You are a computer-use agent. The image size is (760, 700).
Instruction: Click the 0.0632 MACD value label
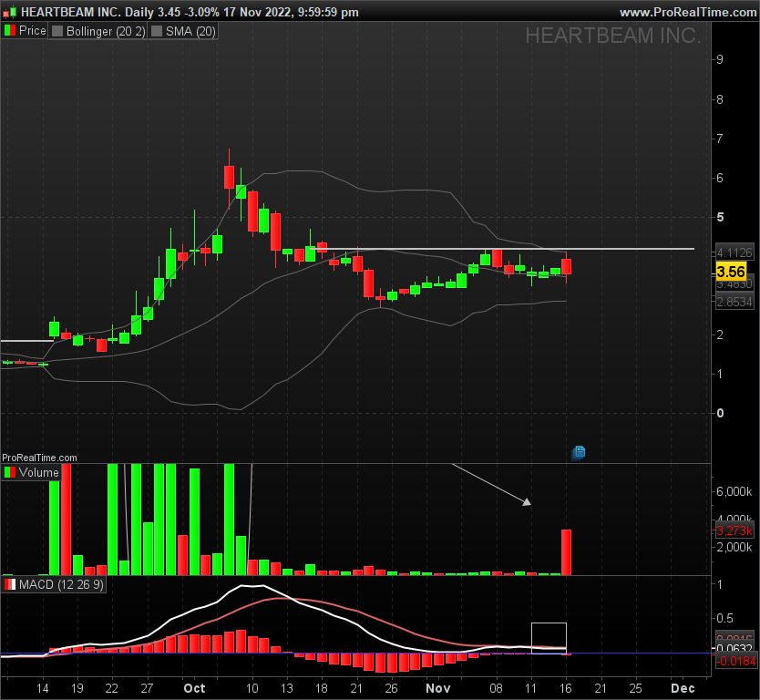click(x=734, y=648)
